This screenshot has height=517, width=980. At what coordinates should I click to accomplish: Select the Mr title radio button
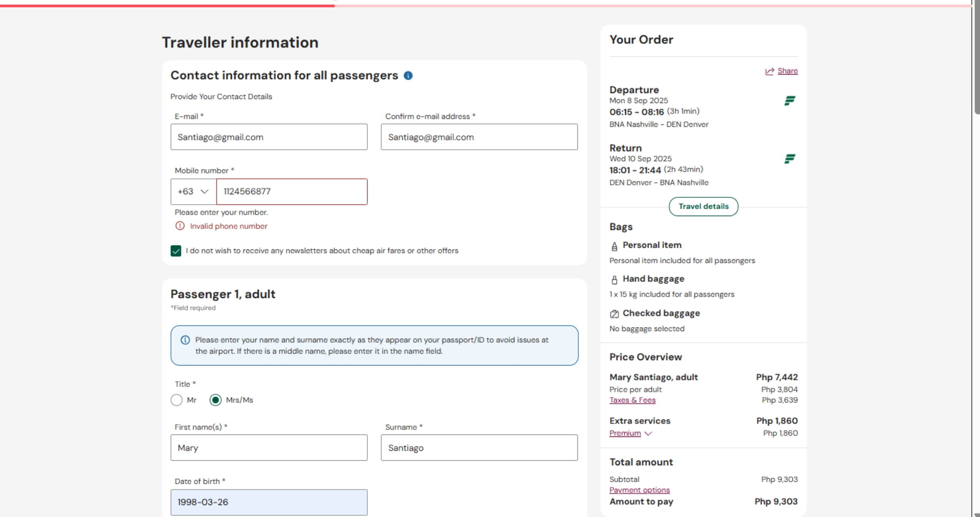coord(176,400)
